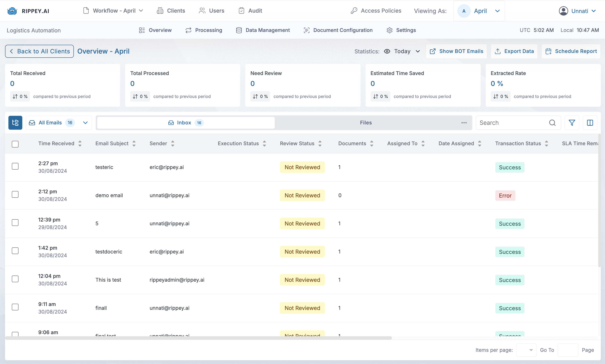Viewport: 605px width, 364px height.
Task: Open the column layout icon
Action: point(590,123)
